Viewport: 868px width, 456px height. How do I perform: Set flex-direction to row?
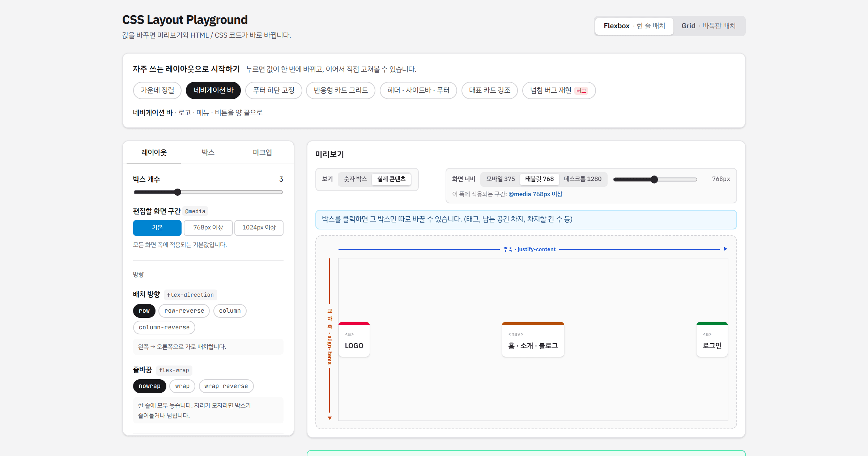[x=144, y=311]
